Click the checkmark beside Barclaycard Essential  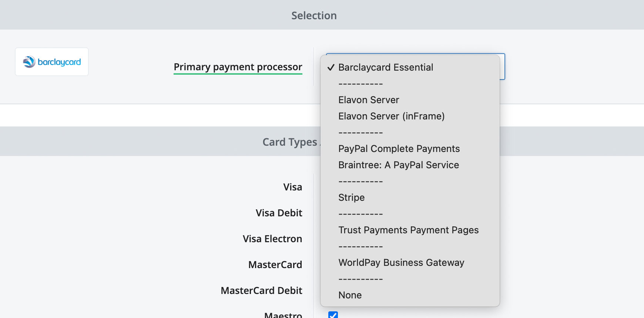(x=331, y=67)
